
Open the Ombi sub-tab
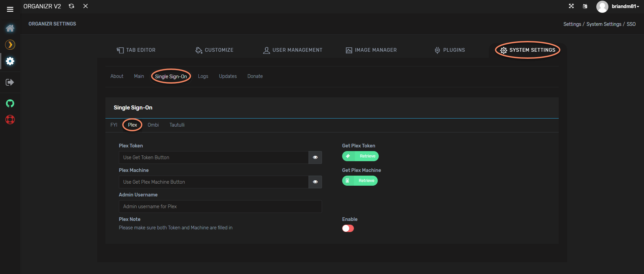coord(153,125)
